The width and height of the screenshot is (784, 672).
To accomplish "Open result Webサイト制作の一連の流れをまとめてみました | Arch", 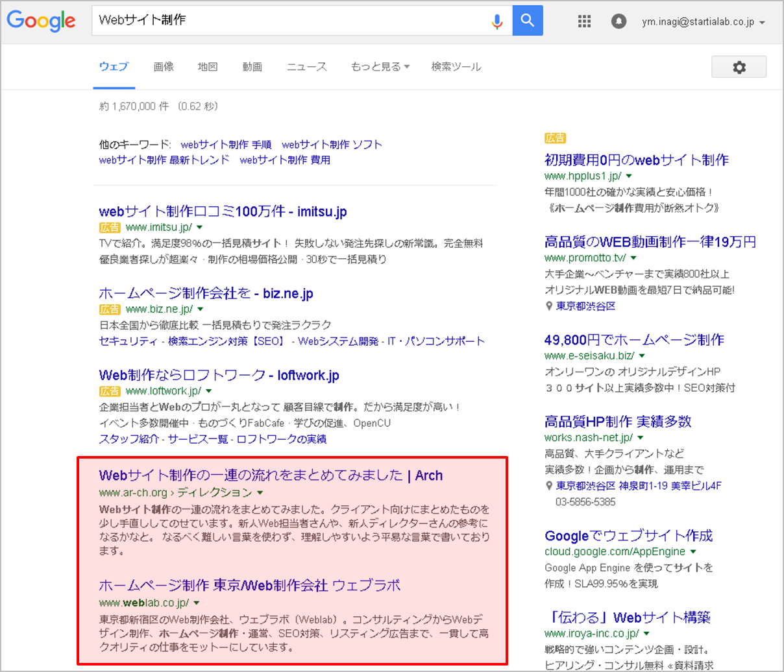I will click(271, 475).
